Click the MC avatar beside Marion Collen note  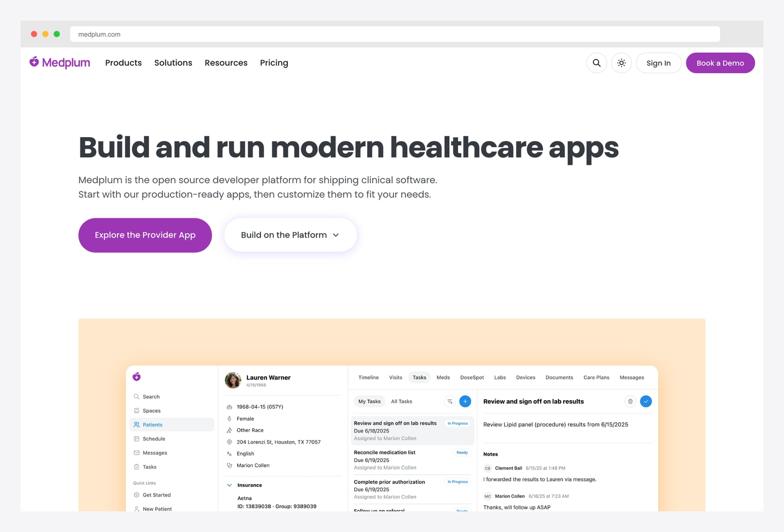487,496
